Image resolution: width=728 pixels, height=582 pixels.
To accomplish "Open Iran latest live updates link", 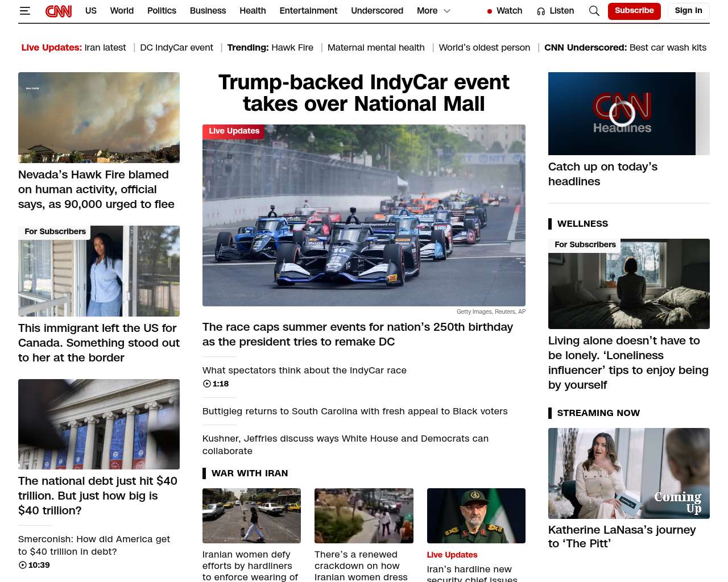I will [x=105, y=48].
